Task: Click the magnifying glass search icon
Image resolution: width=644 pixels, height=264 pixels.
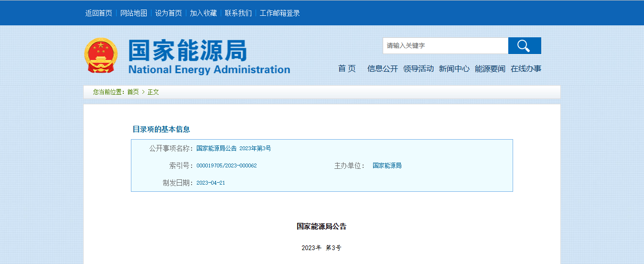Action: [x=524, y=46]
